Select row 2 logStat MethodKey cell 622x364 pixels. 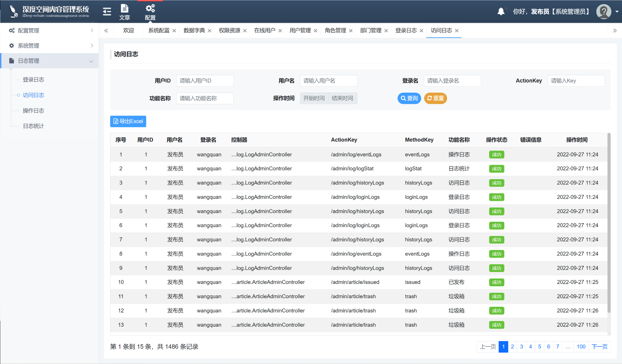coord(413,169)
